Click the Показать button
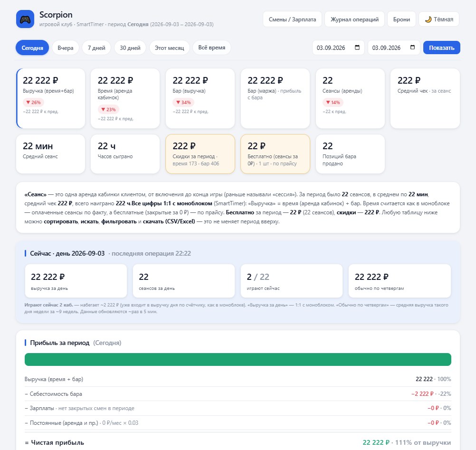Image resolution: width=476 pixels, height=450 pixels. 442,48
